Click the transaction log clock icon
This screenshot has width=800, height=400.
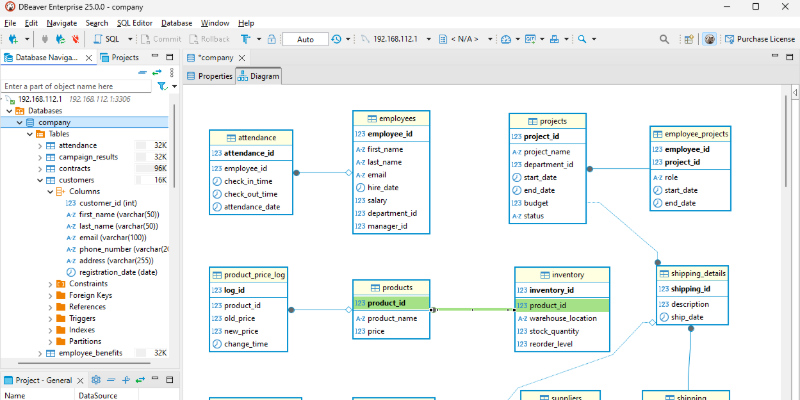tap(336, 39)
